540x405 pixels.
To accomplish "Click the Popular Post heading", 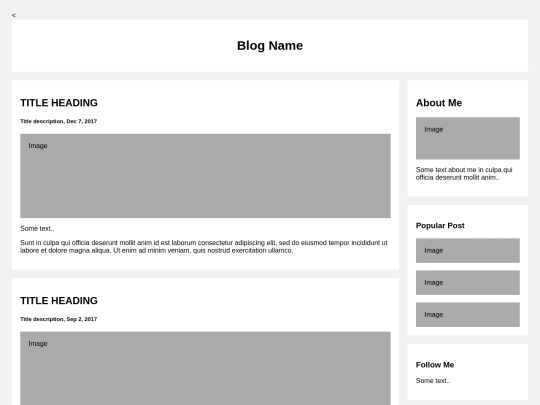I will (x=440, y=226).
